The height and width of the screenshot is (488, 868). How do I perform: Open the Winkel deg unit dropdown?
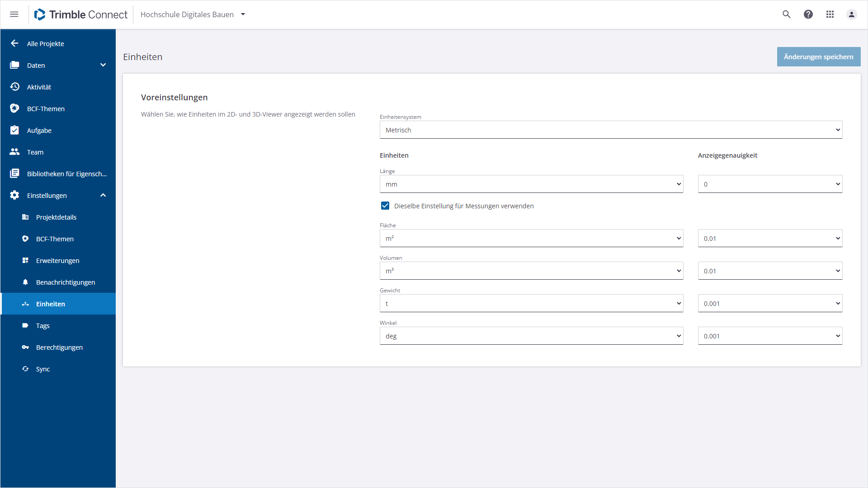pos(531,336)
